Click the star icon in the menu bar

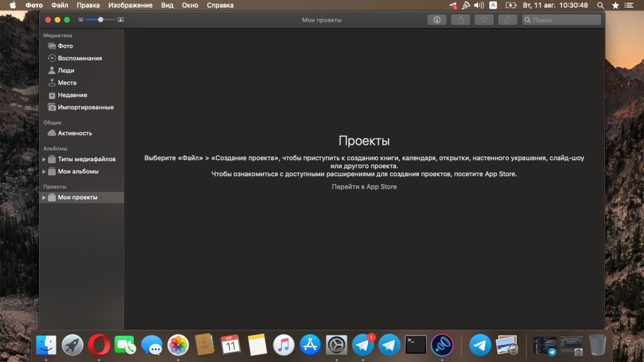[615, 5]
